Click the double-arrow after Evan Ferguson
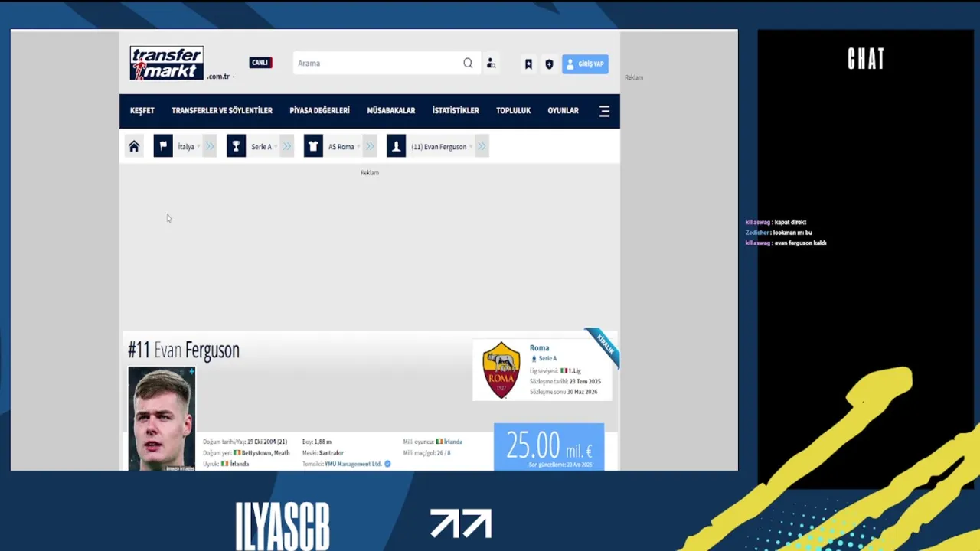 click(482, 146)
